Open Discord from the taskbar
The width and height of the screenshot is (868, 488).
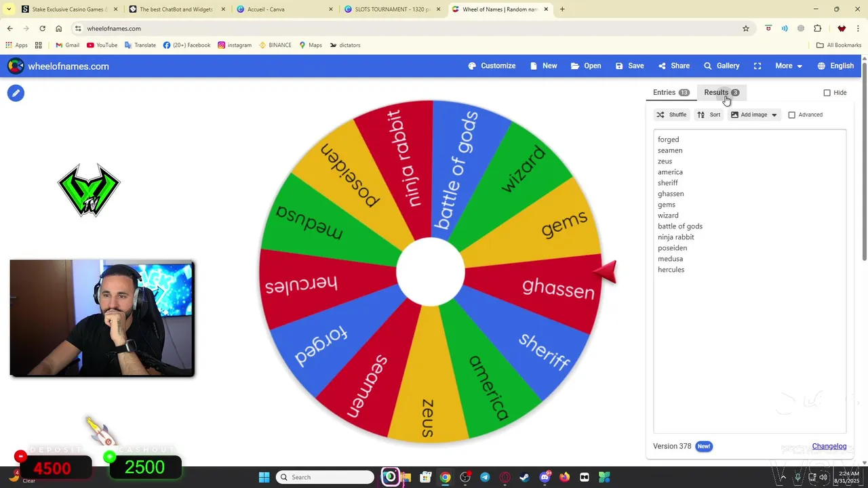545,477
